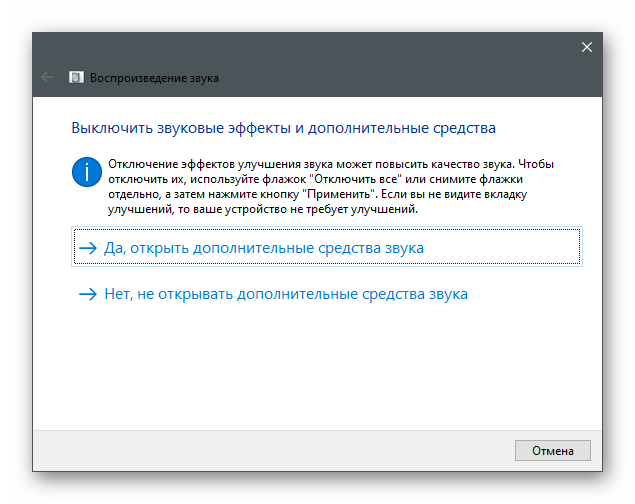Viewport: 635px width, 504px height.
Task: Close the dialog with the X button
Action: click(x=587, y=46)
